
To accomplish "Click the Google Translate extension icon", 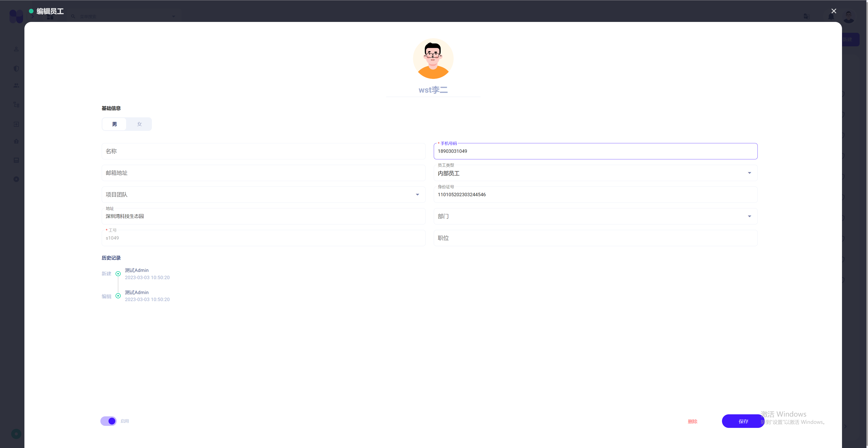I will pyautogui.click(x=806, y=16).
